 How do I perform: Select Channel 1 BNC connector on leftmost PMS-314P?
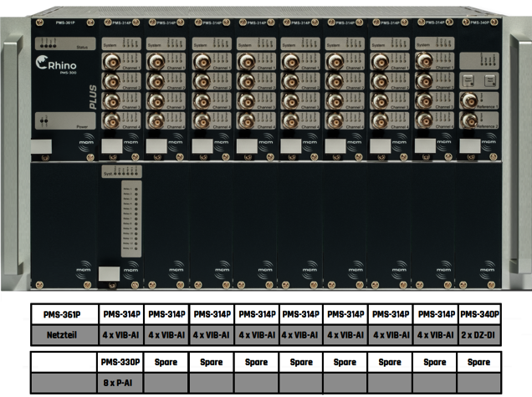[110, 61]
